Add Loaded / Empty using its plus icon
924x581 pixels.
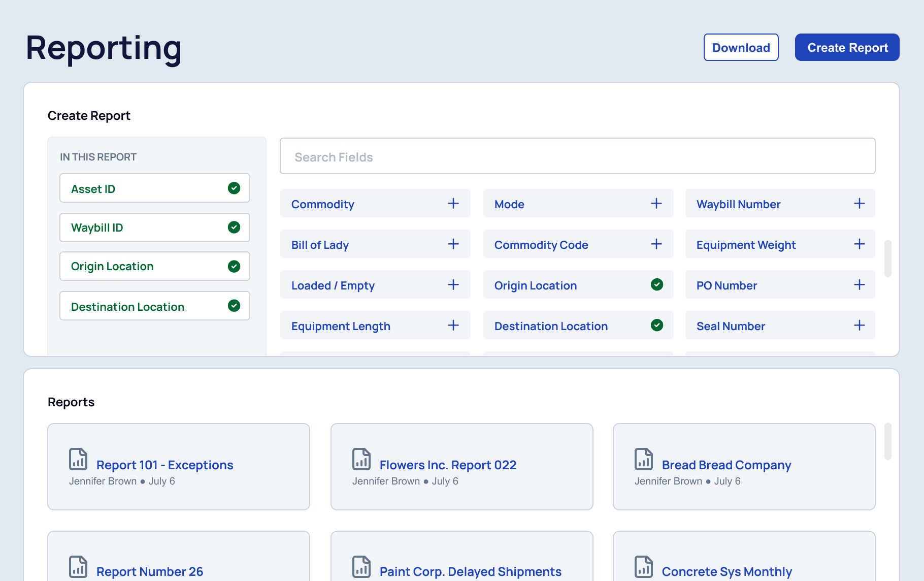(453, 285)
